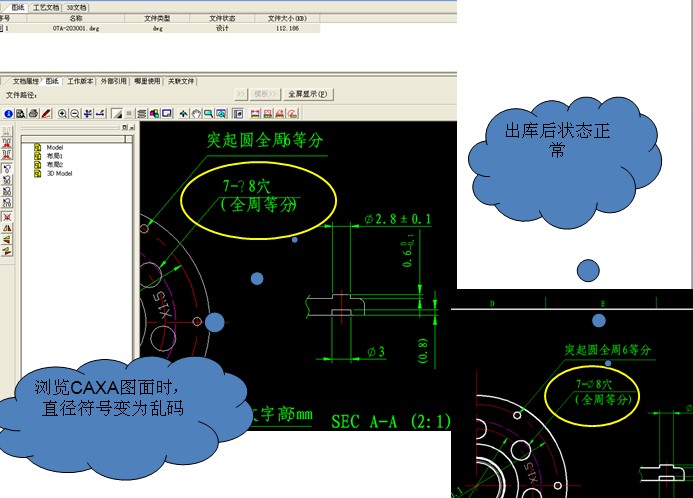Click the 设计 status cell
This screenshot has width=693, height=498.
[x=222, y=28]
